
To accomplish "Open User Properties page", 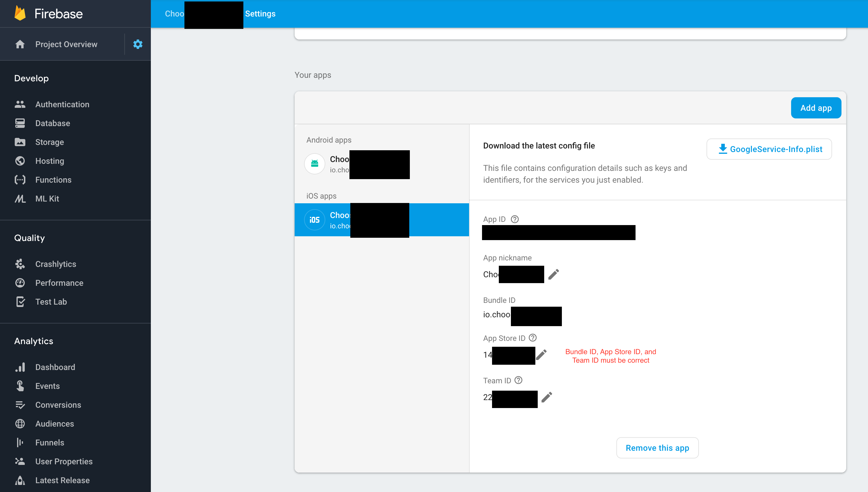I will point(64,461).
